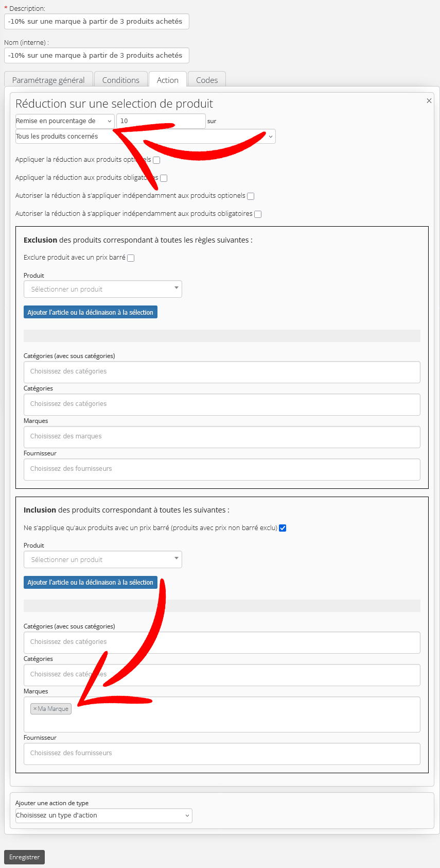The width and height of the screenshot is (440, 868).
Task: Click Ajouter l'article button in Exclusion section
Action: pyautogui.click(x=91, y=312)
